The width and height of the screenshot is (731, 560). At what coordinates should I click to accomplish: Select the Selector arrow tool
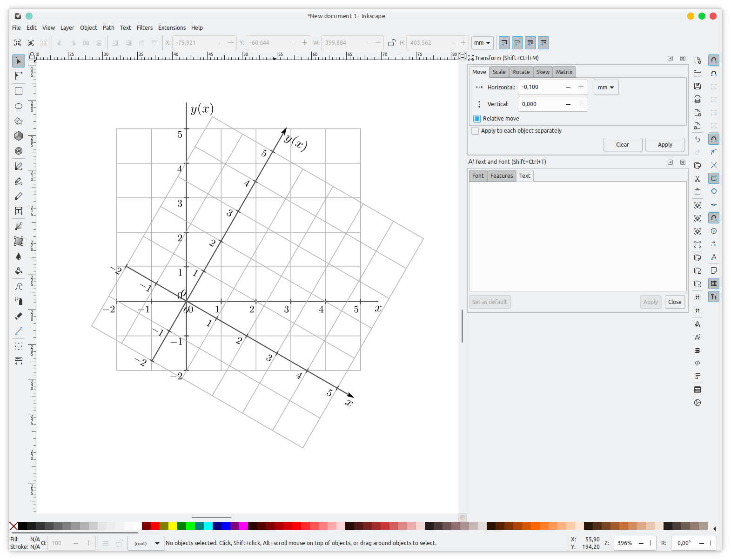point(19,61)
